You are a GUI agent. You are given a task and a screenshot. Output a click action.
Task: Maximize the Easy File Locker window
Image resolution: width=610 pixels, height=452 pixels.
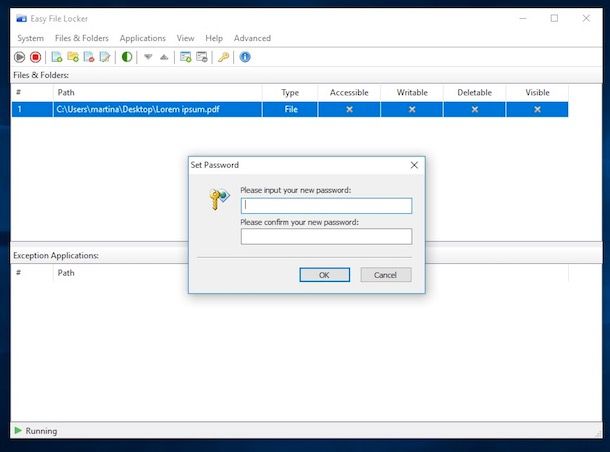[554, 18]
